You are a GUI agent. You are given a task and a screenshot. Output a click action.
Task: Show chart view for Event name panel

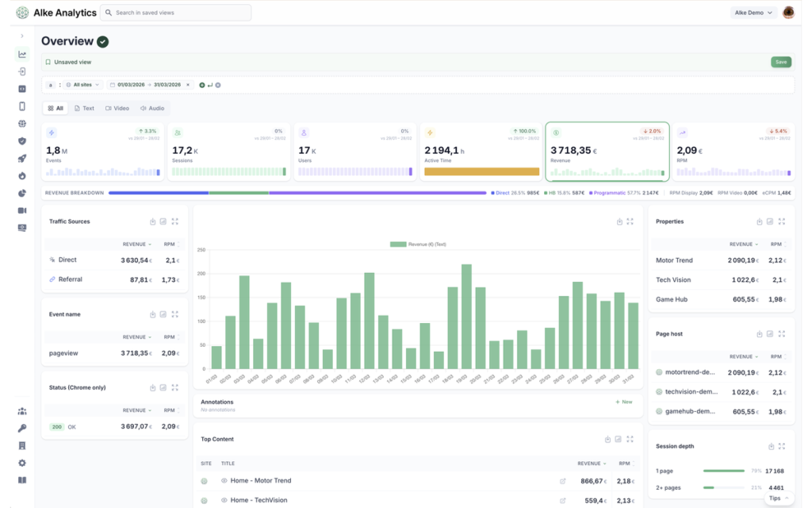click(x=163, y=314)
